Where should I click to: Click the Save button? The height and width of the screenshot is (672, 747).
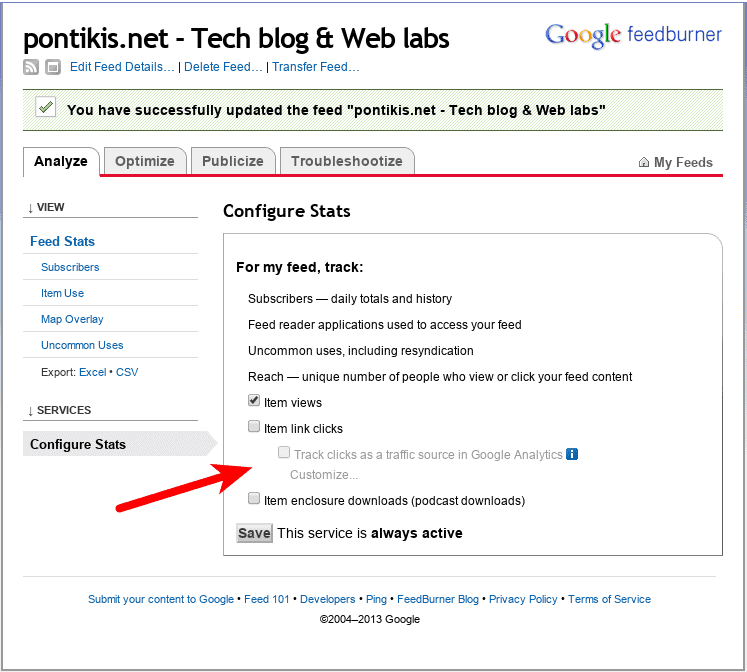pyautogui.click(x=254, y=533)
